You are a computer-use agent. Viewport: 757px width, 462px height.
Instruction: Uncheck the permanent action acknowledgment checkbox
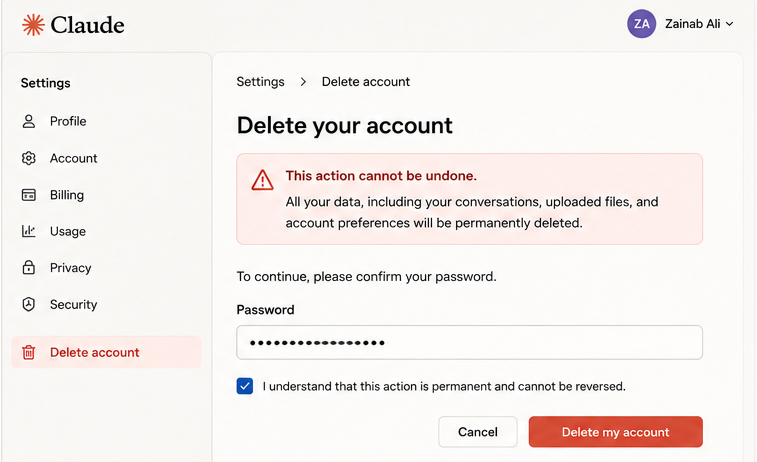point(245,386)
